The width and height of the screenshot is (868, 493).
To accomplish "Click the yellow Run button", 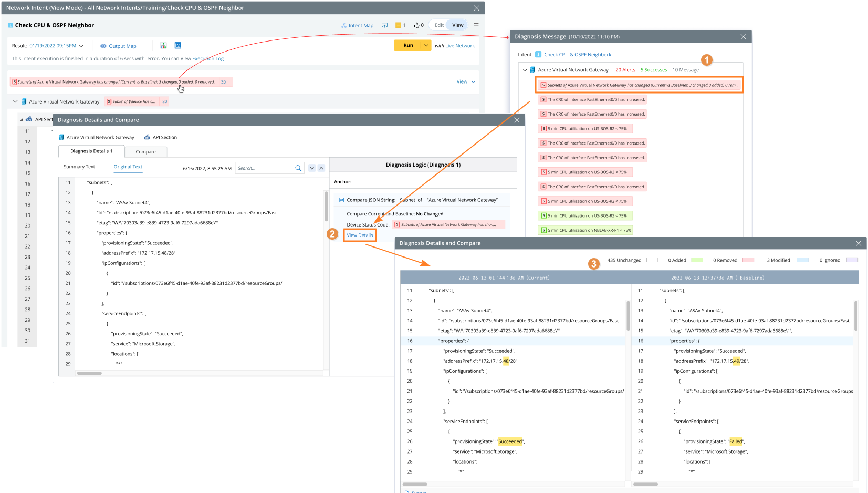I will [x=408, y=46].
